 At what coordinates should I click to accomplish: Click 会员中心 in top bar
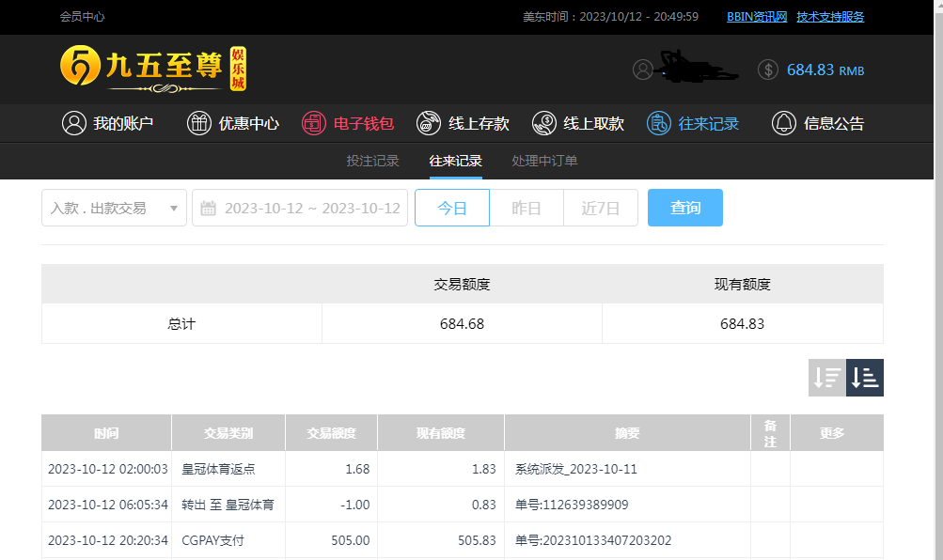pos(83,17)
